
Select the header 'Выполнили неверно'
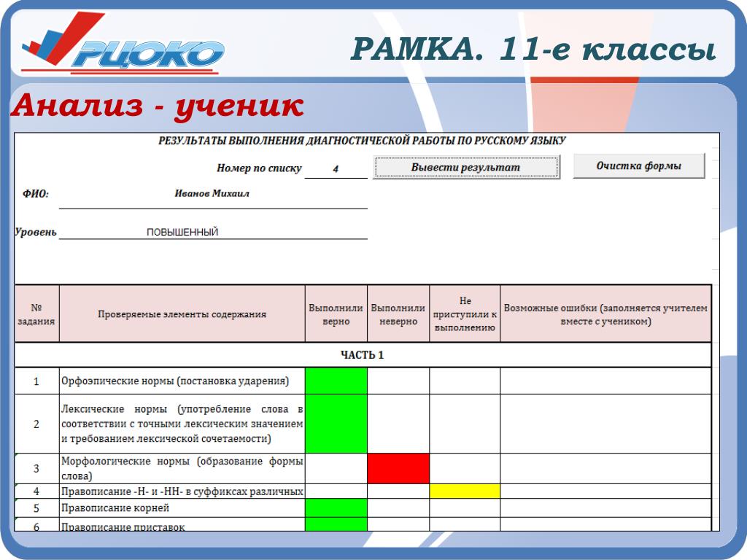coord(398,314)
